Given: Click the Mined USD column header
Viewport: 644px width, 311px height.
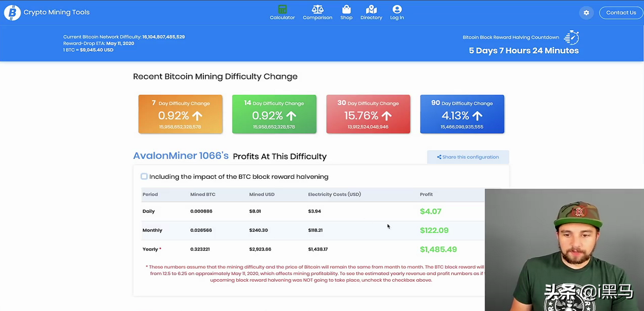Looking at the screenshot, I should [x=262, y=195].
